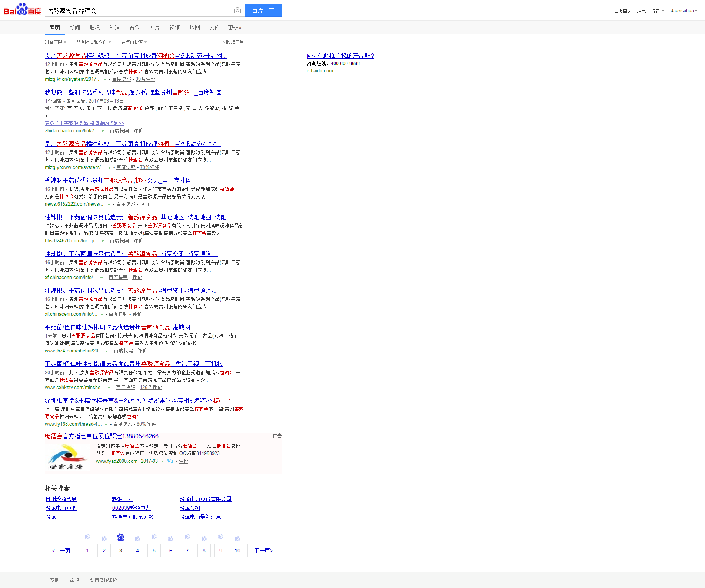The width and height of the screenshot is (705, 588).
Task: Open camera image search icon
Action: point(237,11)
